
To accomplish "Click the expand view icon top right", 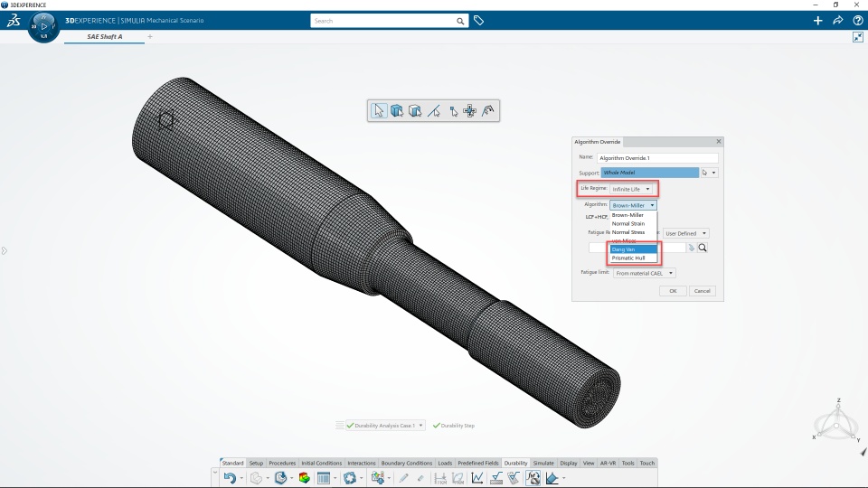I will coord(857,37).
